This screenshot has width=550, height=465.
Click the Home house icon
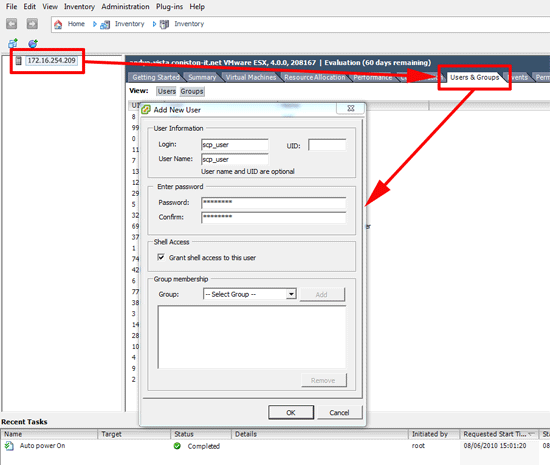[x=58, y=24]
